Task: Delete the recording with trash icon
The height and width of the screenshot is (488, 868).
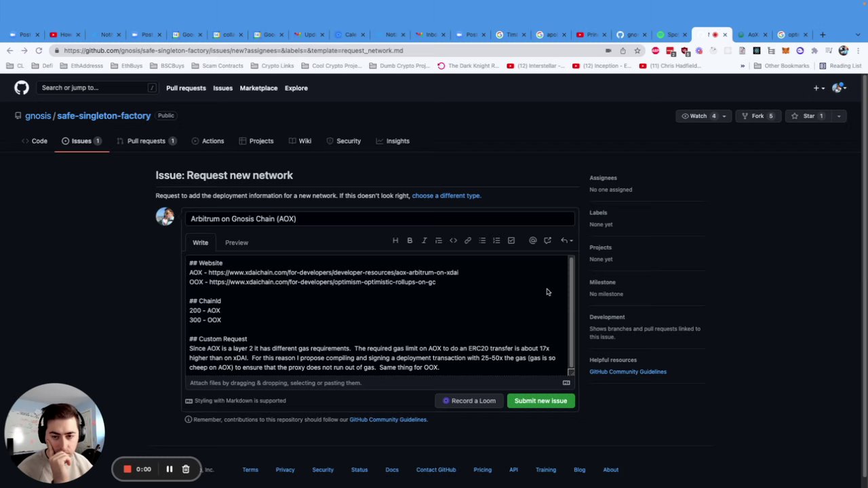Action: pyautogui.click(x=185, y=469)
